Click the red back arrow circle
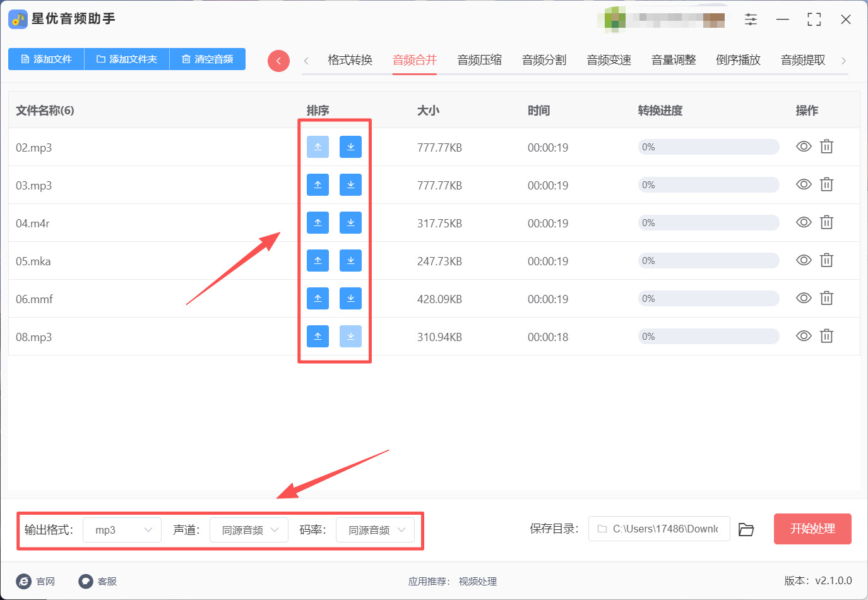The image size is (868, 600). pyautogui.click(x=278, y=61)
